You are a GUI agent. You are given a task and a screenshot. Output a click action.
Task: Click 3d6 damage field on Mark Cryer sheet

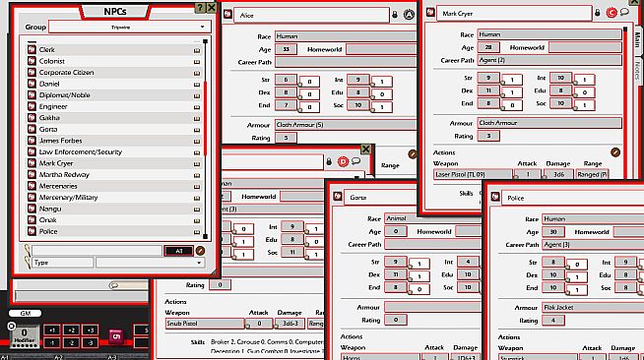[x=559, y=174]
